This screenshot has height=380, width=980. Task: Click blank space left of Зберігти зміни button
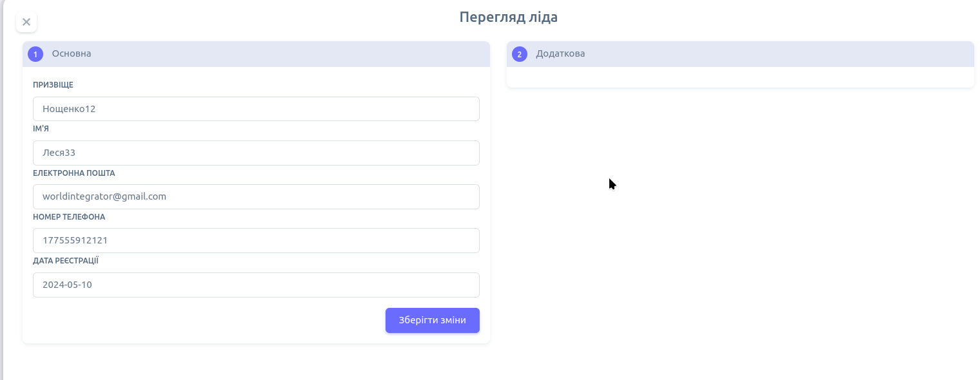(x=206, y=321)
